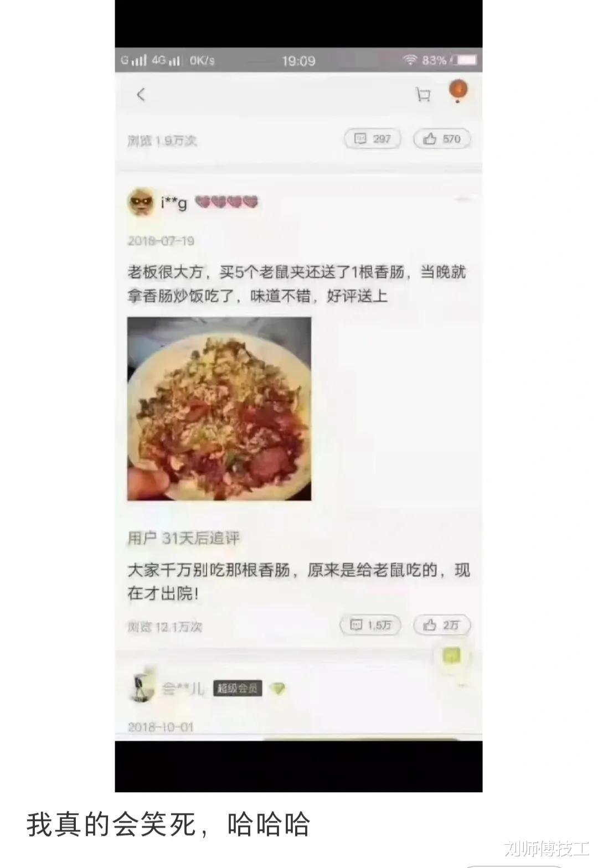
Task: Open comments button showing 1.5万
Action: [370, 625]
